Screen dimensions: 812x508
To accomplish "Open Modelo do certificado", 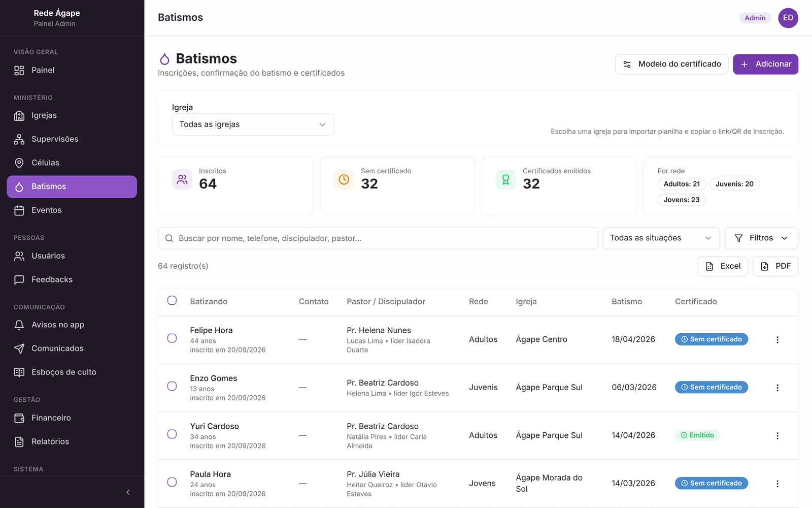I will tap(671, 65).
